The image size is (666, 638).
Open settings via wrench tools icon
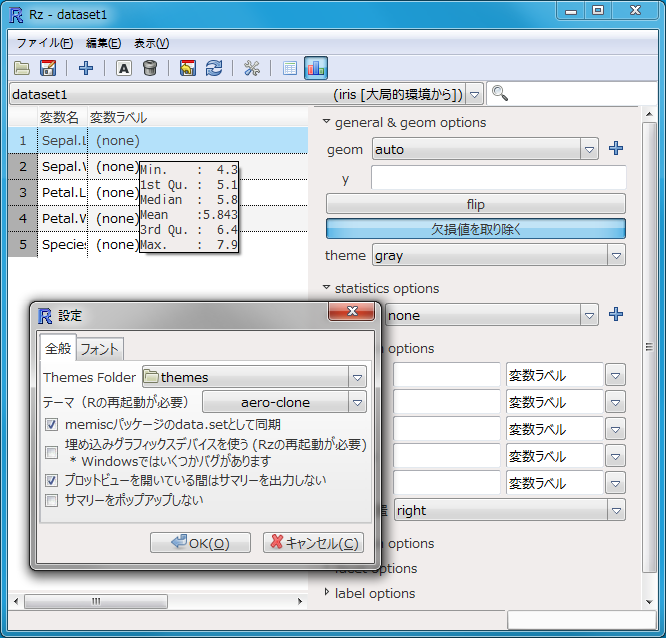pos(251,68)
